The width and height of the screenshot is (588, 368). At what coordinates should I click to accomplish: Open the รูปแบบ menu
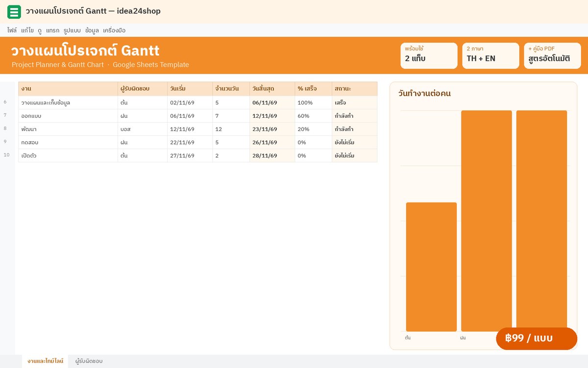[72, 30]
